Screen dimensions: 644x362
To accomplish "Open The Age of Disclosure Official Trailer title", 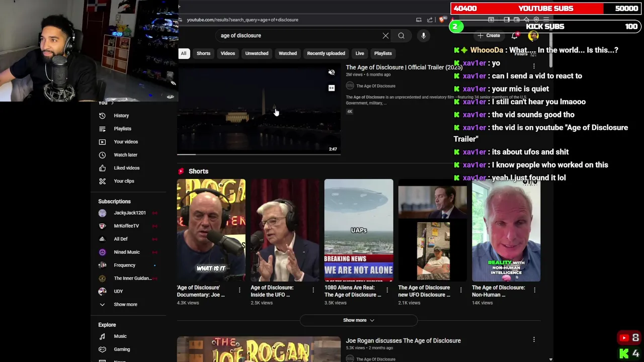I will (x=404, y=67).
